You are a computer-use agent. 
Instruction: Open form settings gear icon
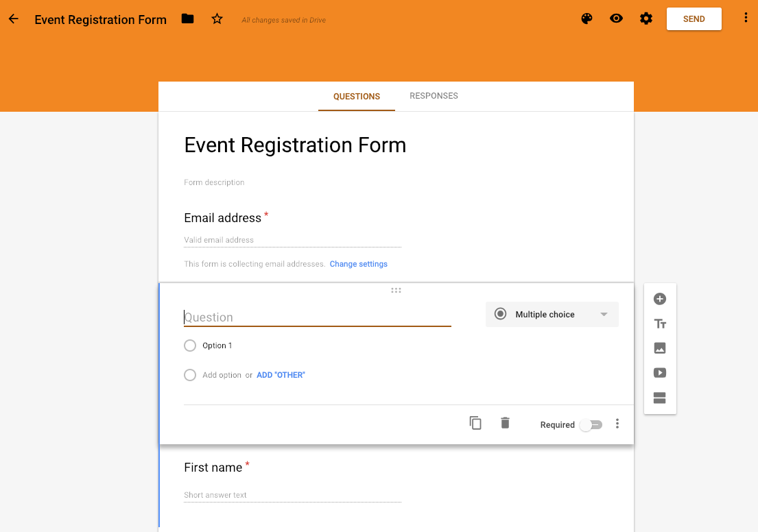(646, 19)
